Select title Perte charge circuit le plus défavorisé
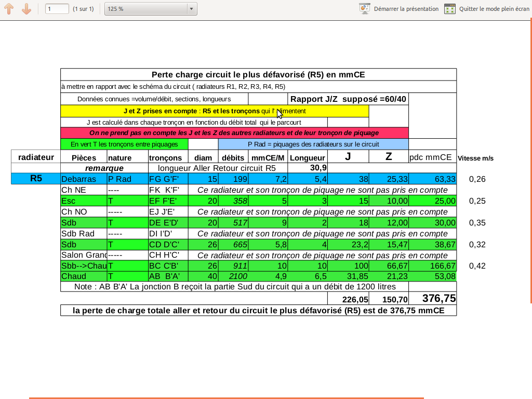532x399 pixels. [258, 75]
